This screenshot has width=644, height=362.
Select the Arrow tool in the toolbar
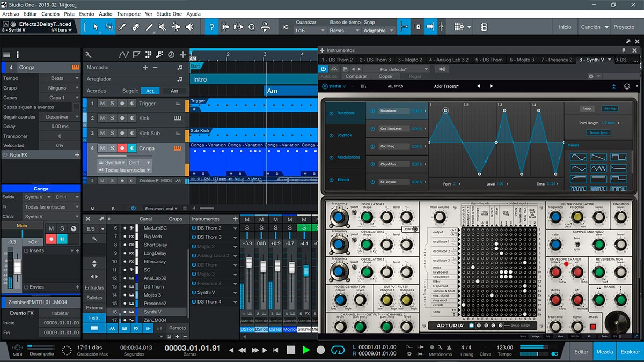click(96, 26)
